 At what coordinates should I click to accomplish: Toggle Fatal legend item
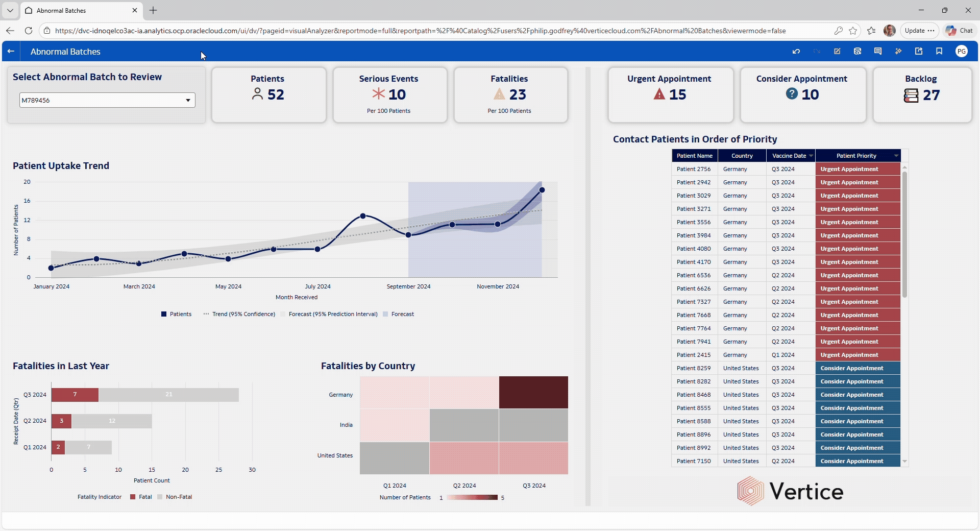tap(141, 497)
